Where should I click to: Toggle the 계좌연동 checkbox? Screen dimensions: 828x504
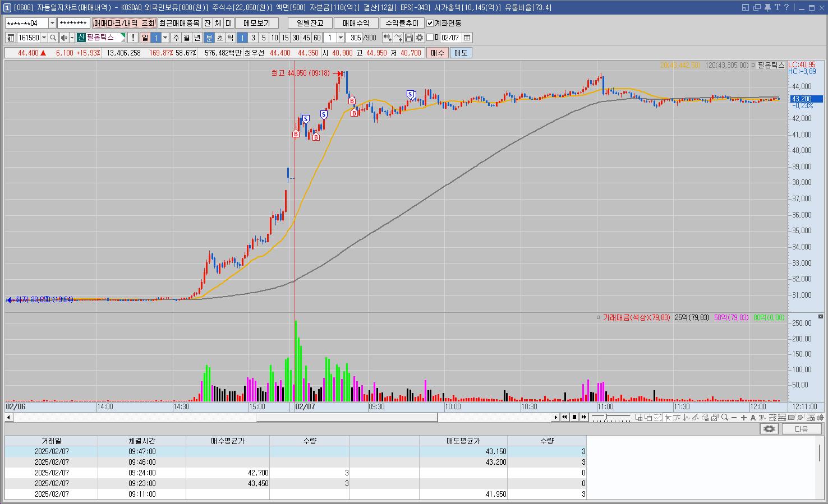[x=430, y=23]
